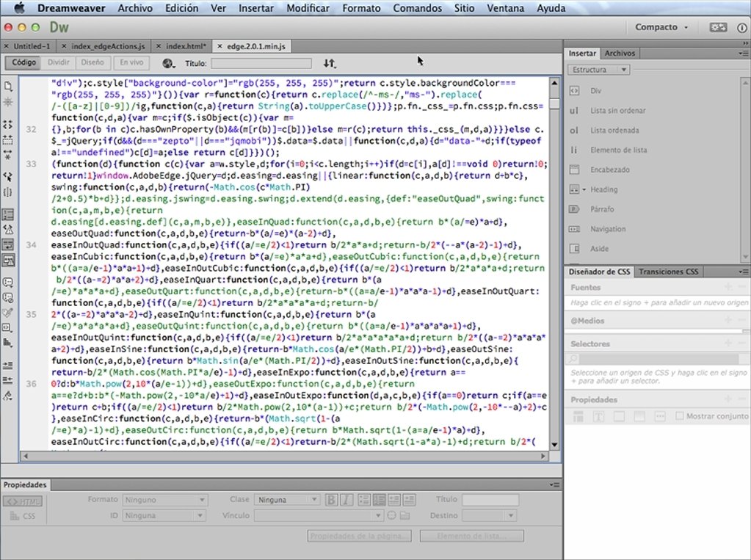Toggle Word Wrap in the coding toolbar
751x560 pixels.
click(8, 245)
